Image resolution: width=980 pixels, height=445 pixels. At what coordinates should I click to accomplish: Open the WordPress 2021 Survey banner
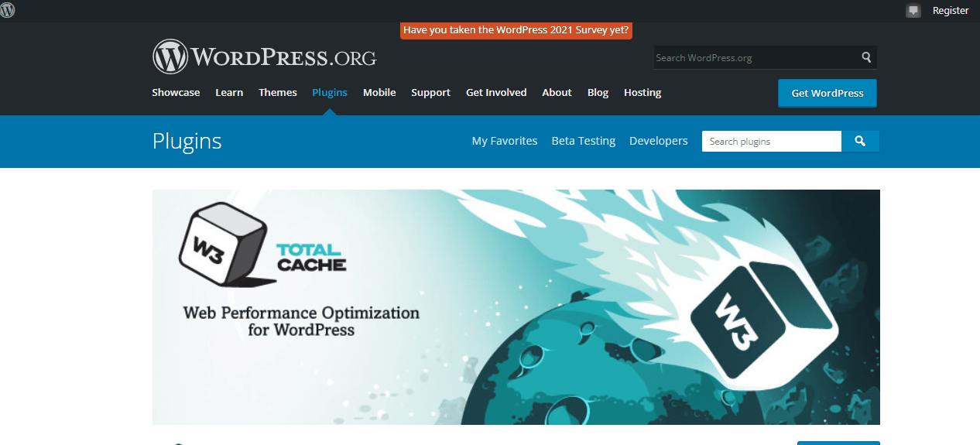tap(516, 30)
